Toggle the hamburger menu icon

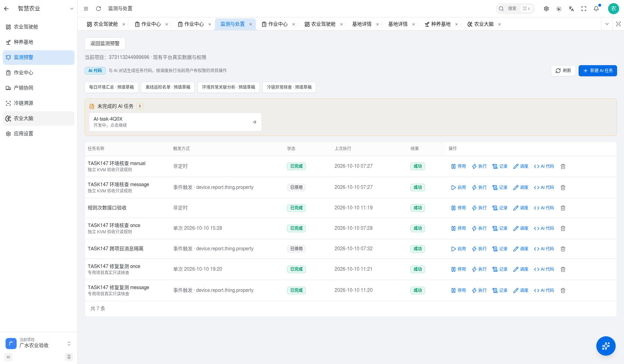pyautogui.click(x=86, y=9)
